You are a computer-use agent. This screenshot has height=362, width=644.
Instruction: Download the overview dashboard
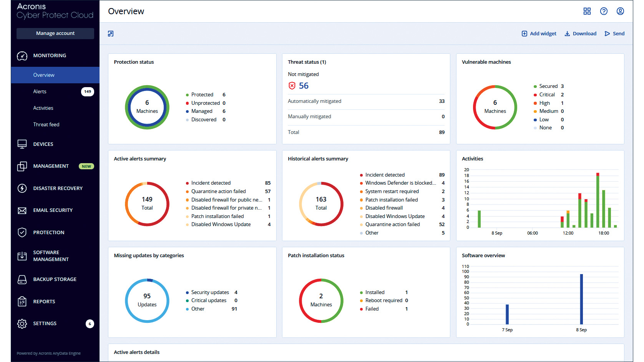pyautogui.click(x=580, y=34)
